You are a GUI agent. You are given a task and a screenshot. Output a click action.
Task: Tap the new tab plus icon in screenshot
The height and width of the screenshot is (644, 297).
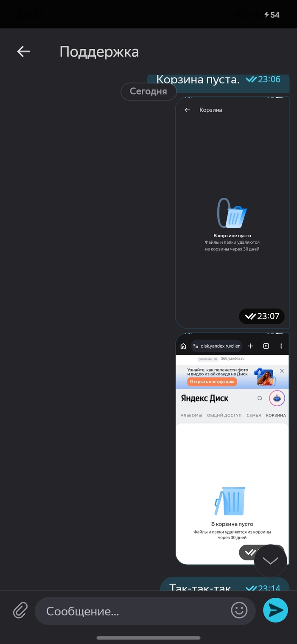tap(250, 346)
